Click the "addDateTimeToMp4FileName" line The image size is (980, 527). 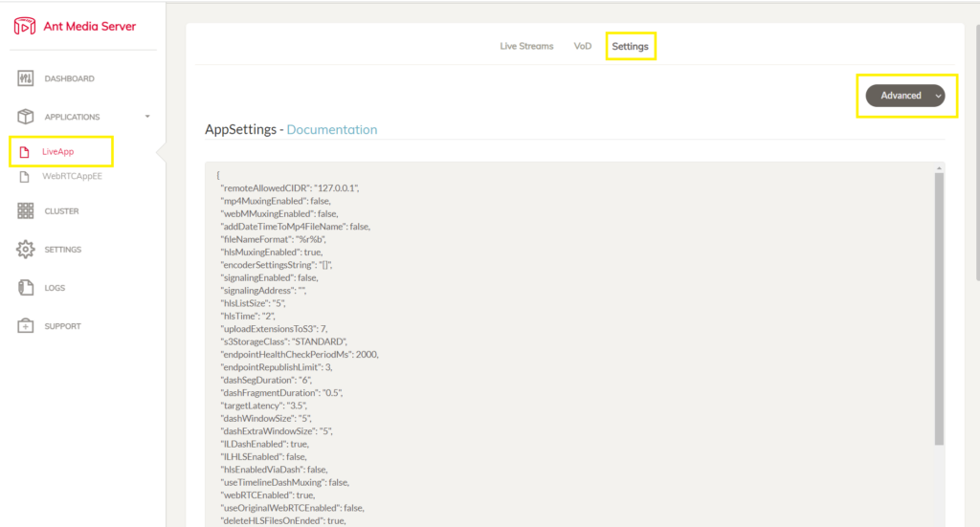pyautogui.click(x=295, y=227)
